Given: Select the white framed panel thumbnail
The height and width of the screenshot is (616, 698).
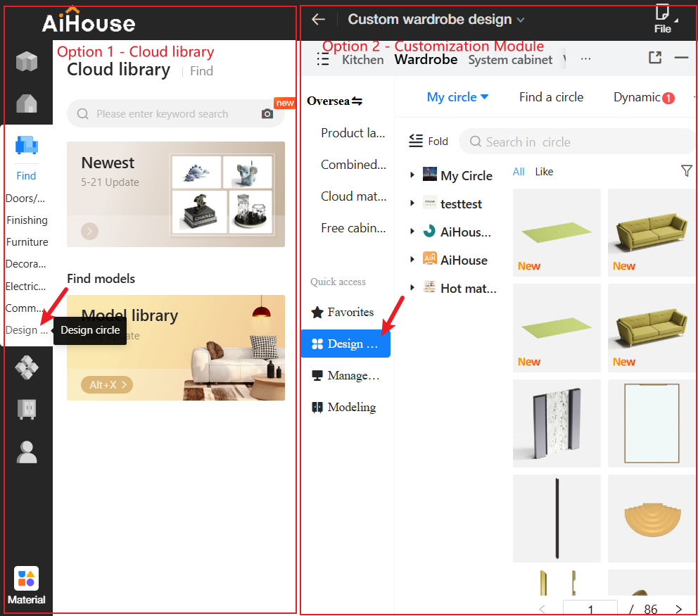Looking at the screenshot, I should [x=652, y=423].
